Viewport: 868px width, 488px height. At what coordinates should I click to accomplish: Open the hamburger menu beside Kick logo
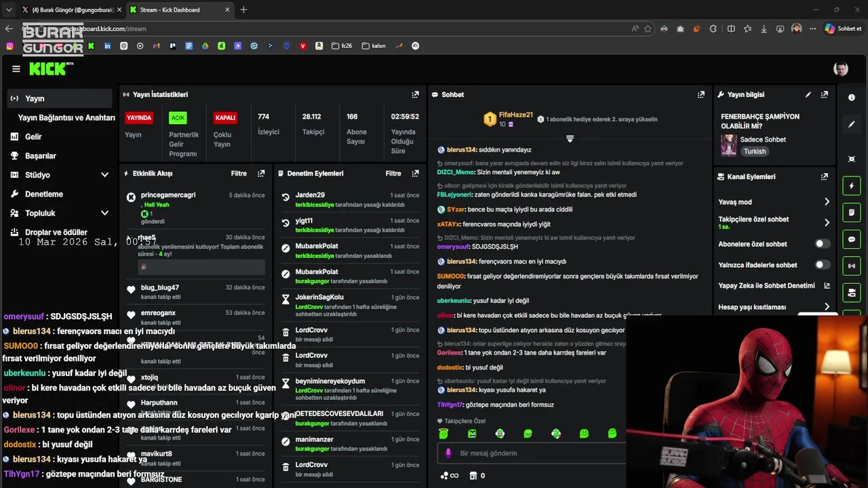[16, 68]
